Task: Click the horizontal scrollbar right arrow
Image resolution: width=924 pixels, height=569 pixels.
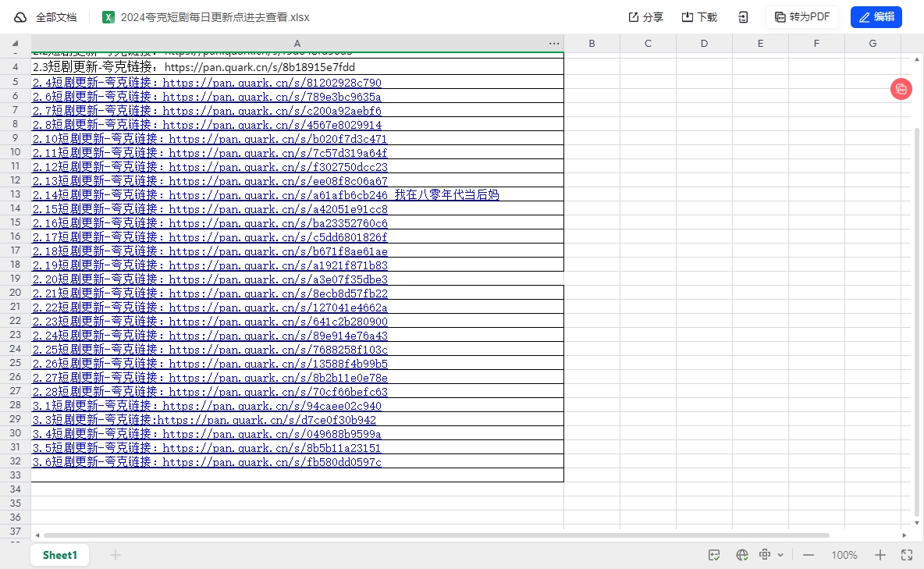Action: (x=904, y=535)
